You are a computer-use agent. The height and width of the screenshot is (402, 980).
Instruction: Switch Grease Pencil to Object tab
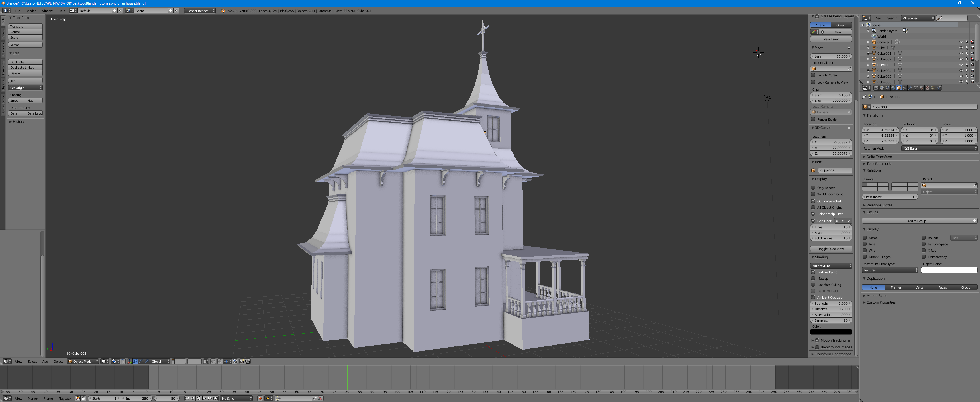point(841,25)
